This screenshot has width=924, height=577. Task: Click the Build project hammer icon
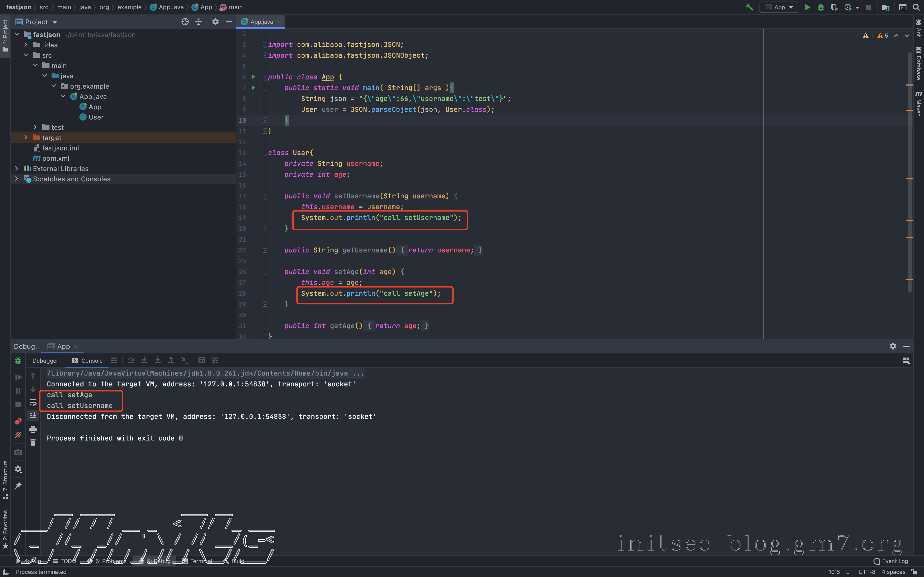pyautogui.click(x=749, y=7)
